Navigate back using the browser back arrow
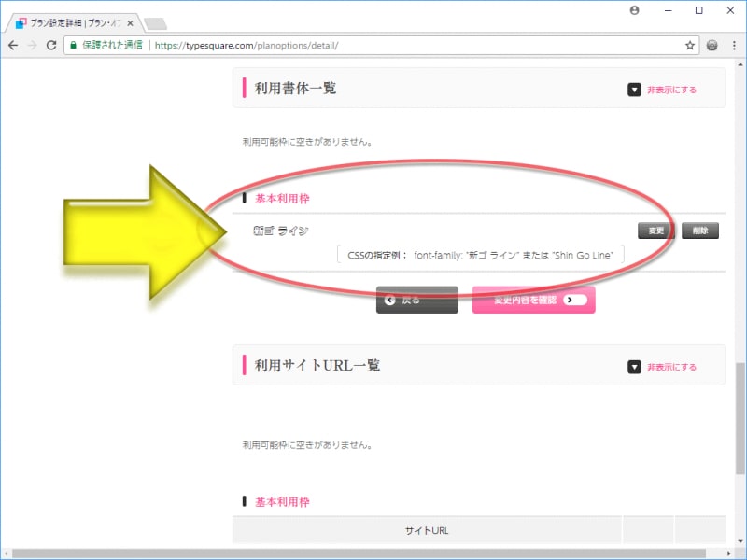The image size is (747, 560). click(12, 45)
